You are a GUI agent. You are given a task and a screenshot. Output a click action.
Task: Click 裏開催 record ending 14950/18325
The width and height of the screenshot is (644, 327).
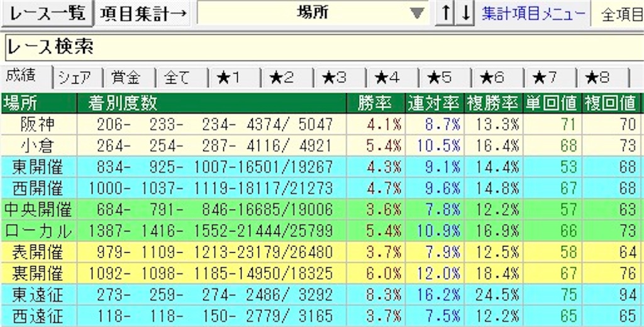[211, 274]
